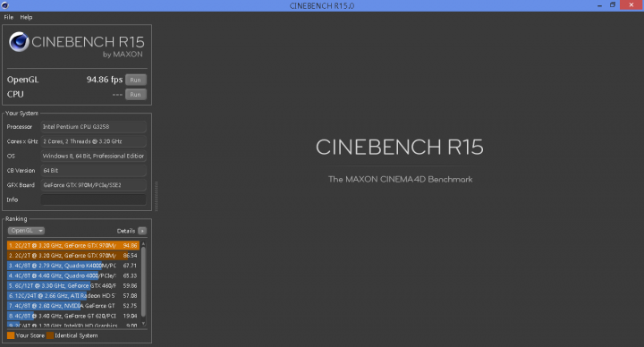
Task: Click the Identical System brown legend swatch
Action: (50, 335)
